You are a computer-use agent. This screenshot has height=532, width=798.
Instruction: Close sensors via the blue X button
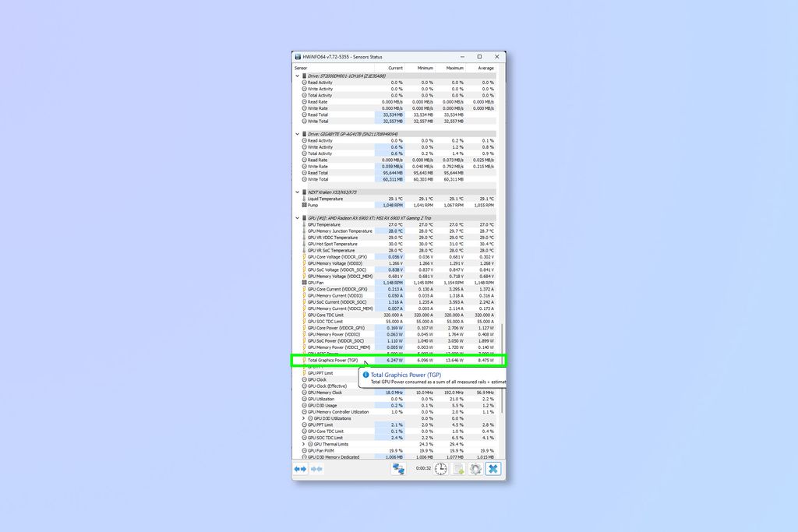click(494, 469)
